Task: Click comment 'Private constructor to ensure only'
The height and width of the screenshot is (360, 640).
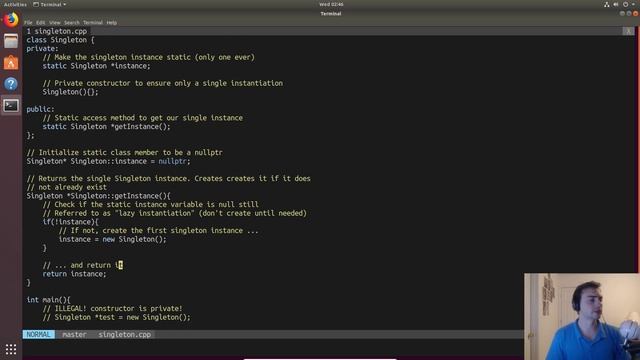Action: 163,83
